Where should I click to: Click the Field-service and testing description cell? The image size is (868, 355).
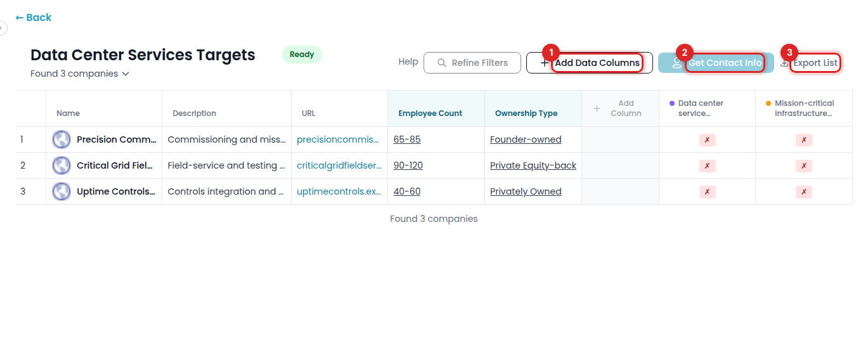click(226, 165)
